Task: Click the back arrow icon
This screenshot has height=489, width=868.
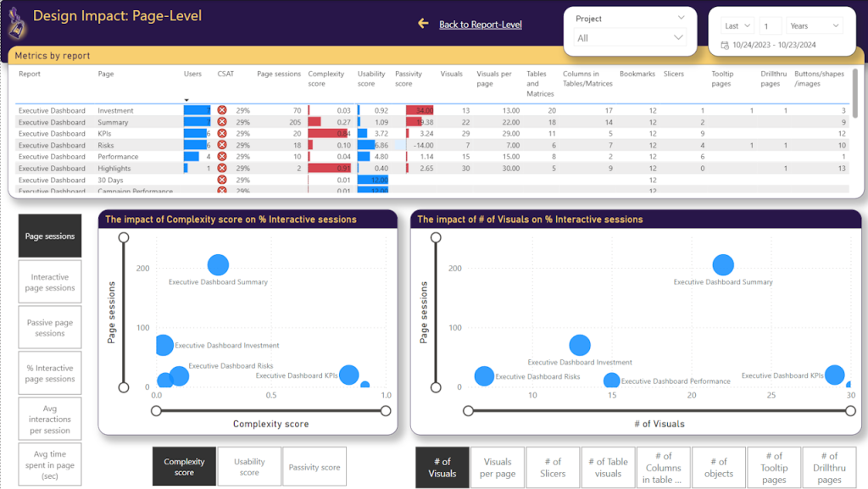Action: [x=423, y=24]
